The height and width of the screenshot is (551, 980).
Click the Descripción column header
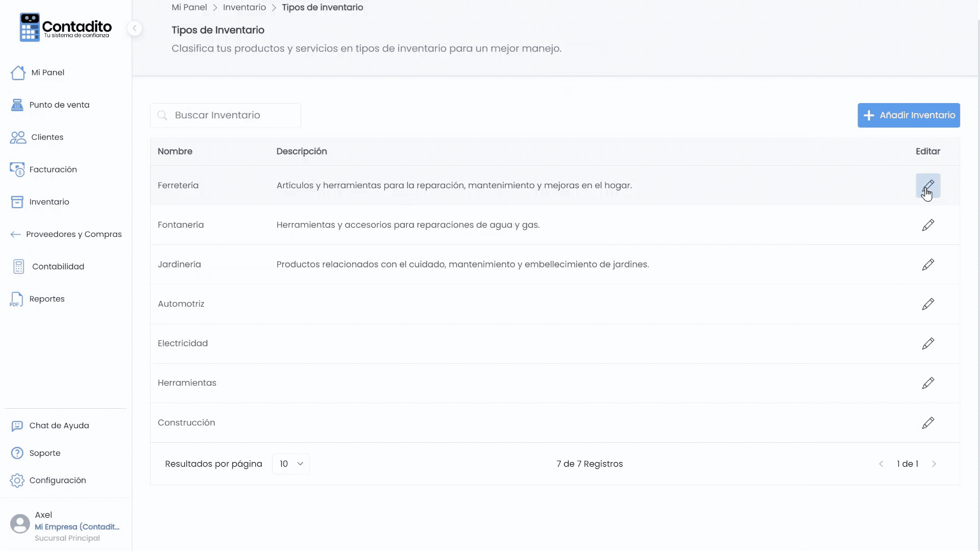pyautogui.click(x=302, y=152)
